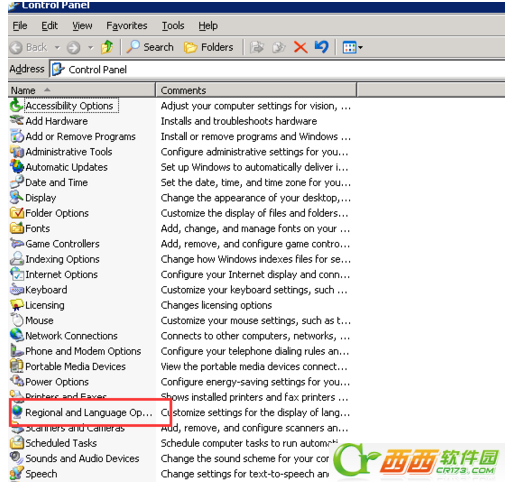Viewport: 505px width, 482px height.
Task: Sort by the Comments column header
Action: tap(256, 90)
